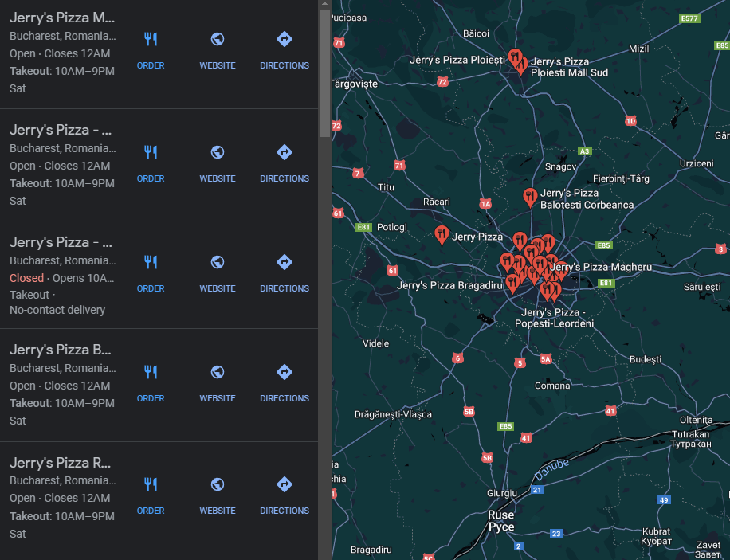This screenshot has width=730, height=560.
Task: Open the closed Jerry's Pizza - ... listing title
Action: [61, 242]
